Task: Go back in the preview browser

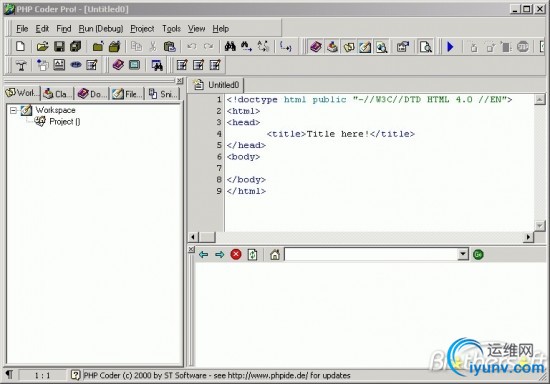Action: (x=203, y=255)
